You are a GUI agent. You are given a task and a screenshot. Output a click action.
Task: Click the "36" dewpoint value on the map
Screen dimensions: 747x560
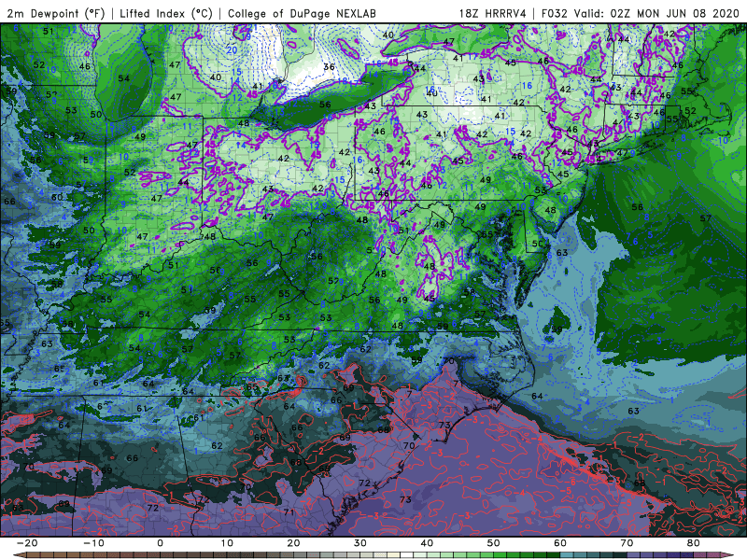coord(329,67)
